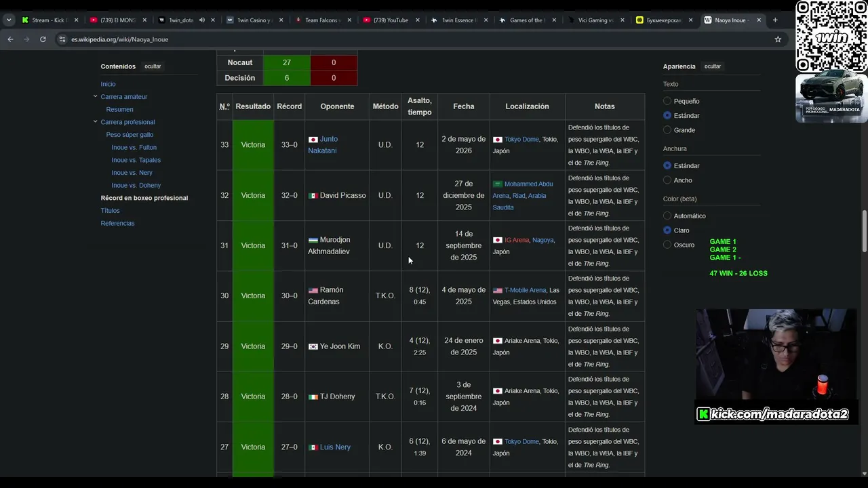Open Nagoya location link
The height and width of the screenshot is (488, 868).
[x=543, y=240]
